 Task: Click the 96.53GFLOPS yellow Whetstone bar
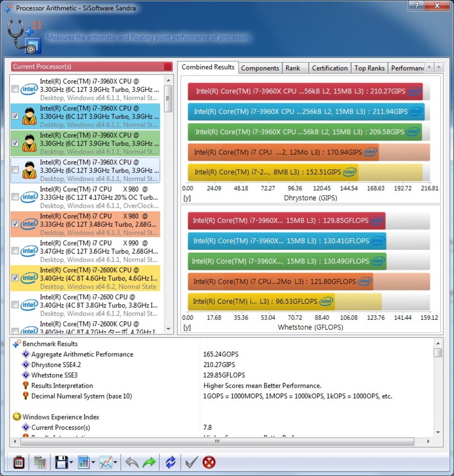(261, 301)
